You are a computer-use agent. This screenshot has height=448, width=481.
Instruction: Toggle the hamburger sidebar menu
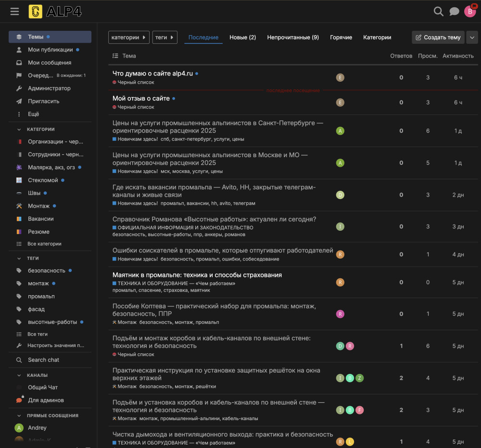click(14, 12)
